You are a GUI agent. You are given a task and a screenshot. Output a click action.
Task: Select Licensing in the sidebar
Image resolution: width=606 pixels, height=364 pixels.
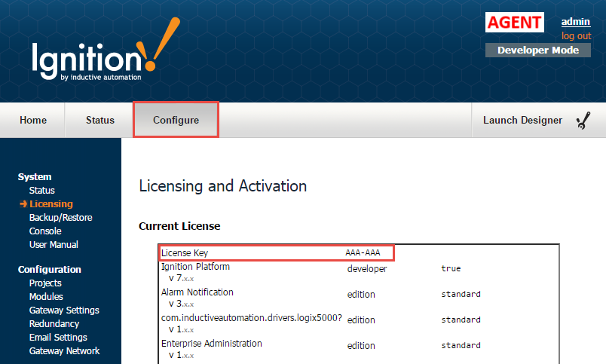pos(51,204)
